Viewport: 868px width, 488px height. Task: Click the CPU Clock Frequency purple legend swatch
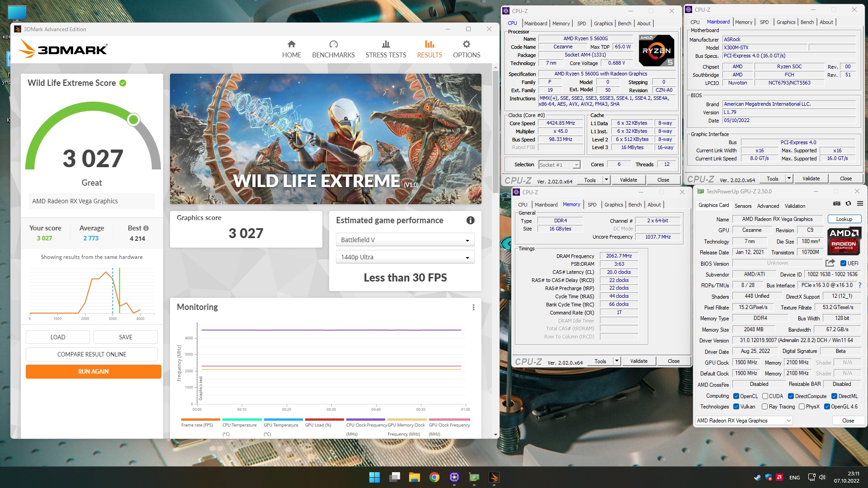(x=366, y=420)
